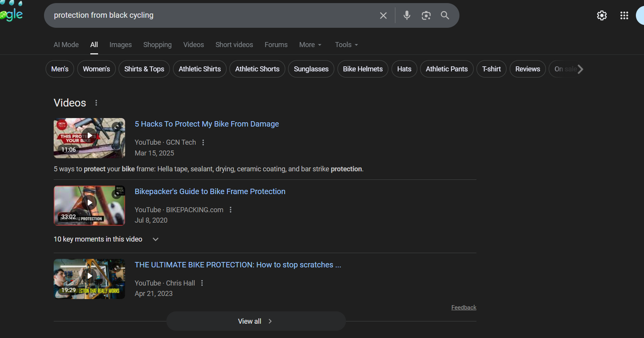Expand preview icon on Chris Hall thumbnail
The image size is (644, 338).
pos(117,267)
